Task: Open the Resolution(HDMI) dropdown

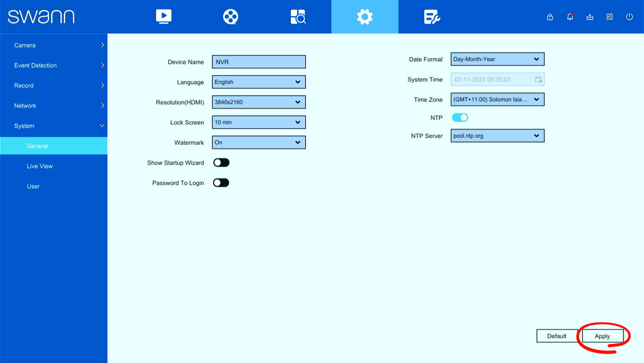Action: click(x=259, y=102)
